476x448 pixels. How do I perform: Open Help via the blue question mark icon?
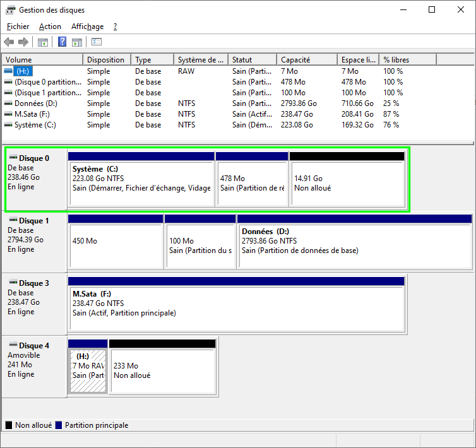(62, 42)
